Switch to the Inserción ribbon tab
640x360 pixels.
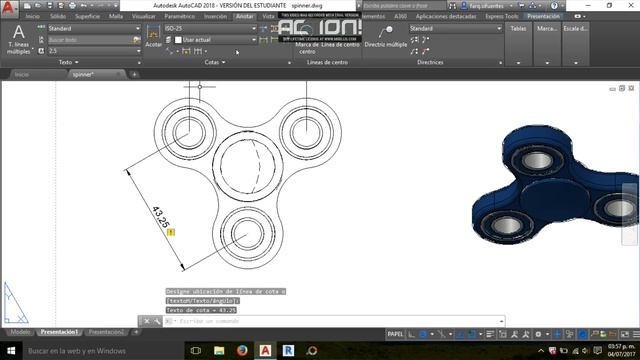pyautogui.click(x=215, y=16)
